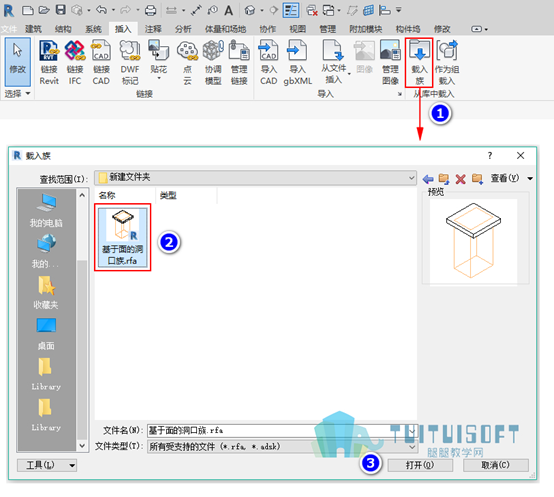Click the Type (类型) column header
The width and height of the screenshot is (554, 497).
tap(186, 195)
